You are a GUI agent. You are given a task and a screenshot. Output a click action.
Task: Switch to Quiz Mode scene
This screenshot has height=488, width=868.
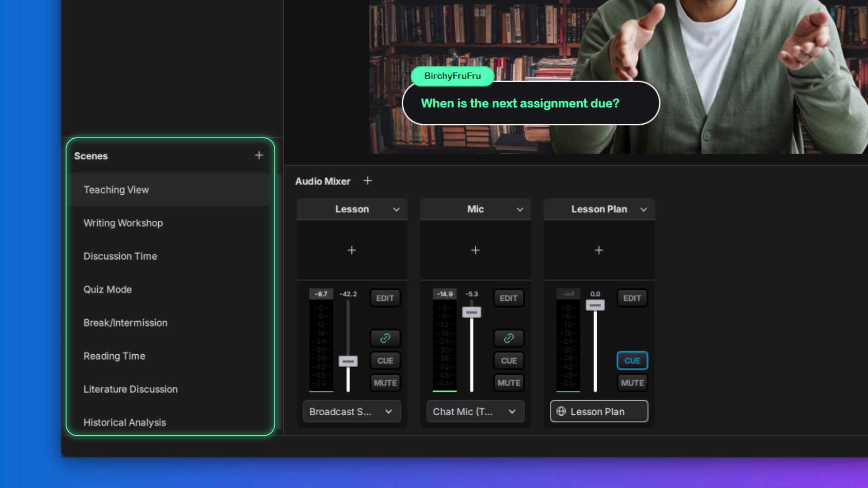tap(108, 290)
